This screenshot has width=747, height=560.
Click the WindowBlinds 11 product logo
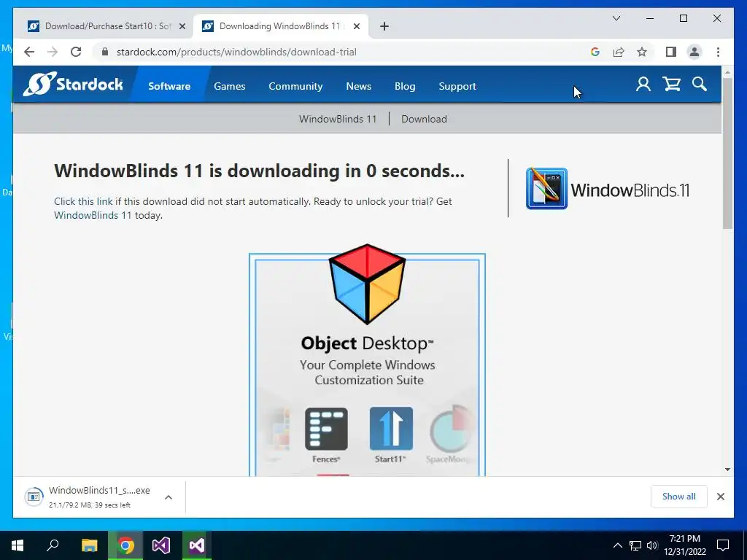(608, 189)
